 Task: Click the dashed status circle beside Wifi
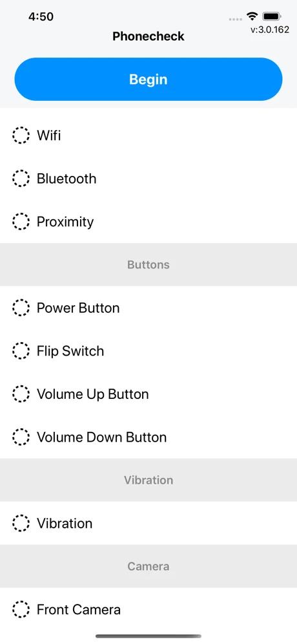pos(21,135)
